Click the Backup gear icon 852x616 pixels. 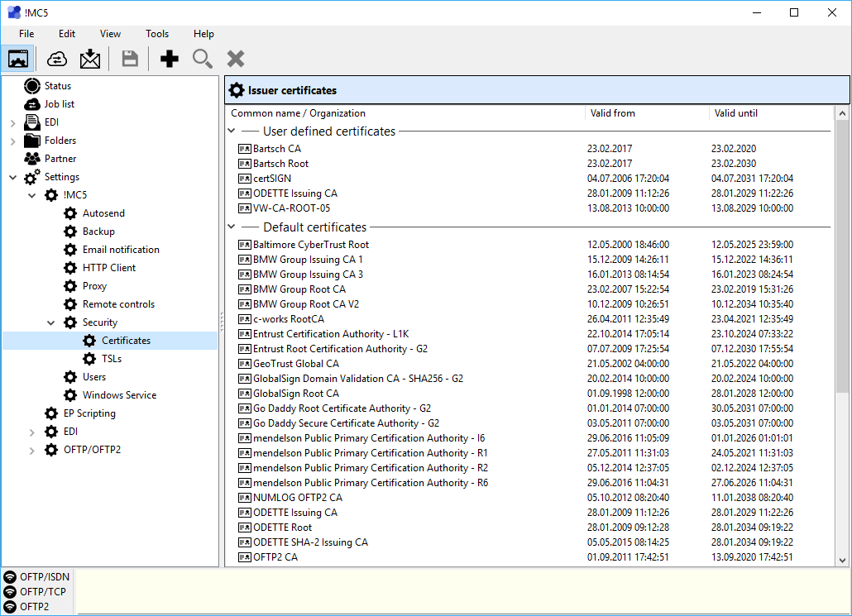pyautogui.click(x=70, y=232)
